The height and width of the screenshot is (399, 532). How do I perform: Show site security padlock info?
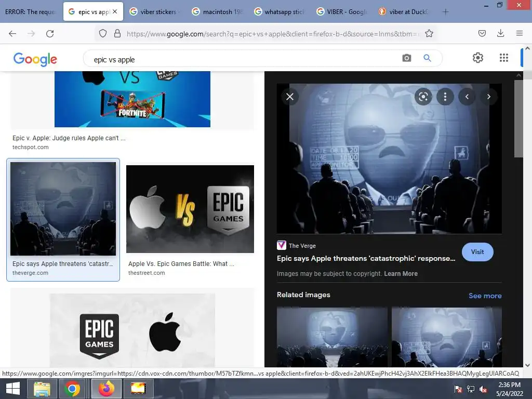click(x=117, y=33)
